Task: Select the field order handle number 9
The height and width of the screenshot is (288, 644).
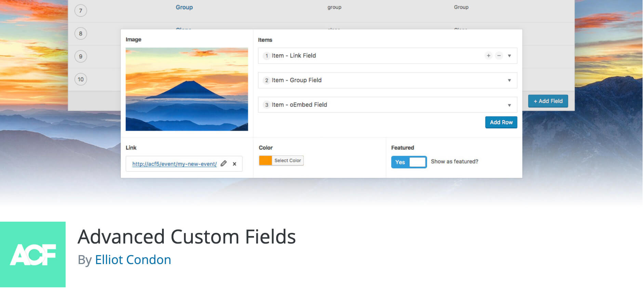Action: (x=81, y=56)
